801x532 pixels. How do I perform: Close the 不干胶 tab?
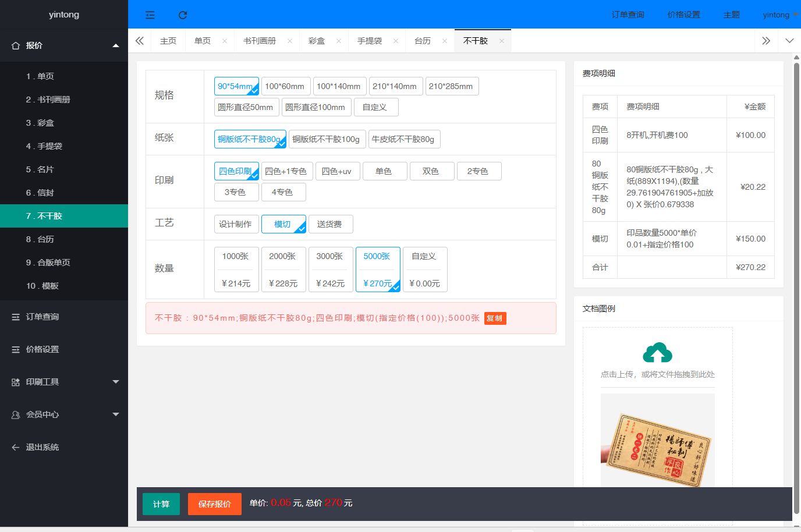click(x=502, y=41)
